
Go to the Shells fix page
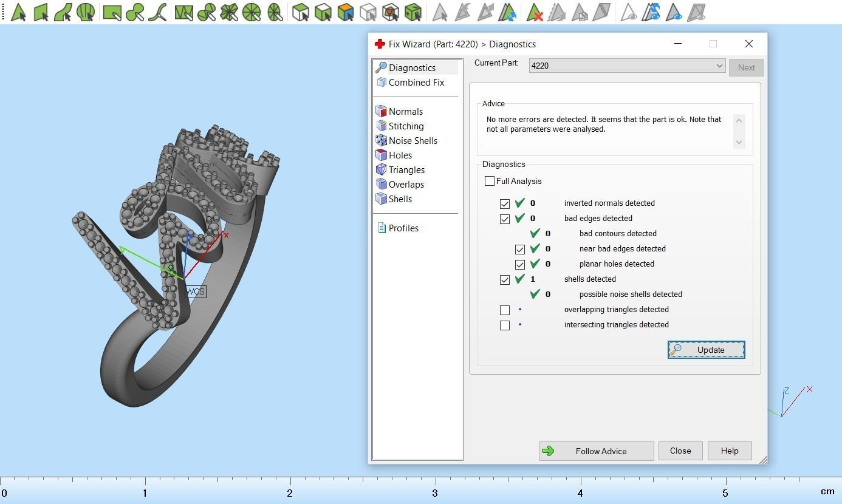point(400,199)
